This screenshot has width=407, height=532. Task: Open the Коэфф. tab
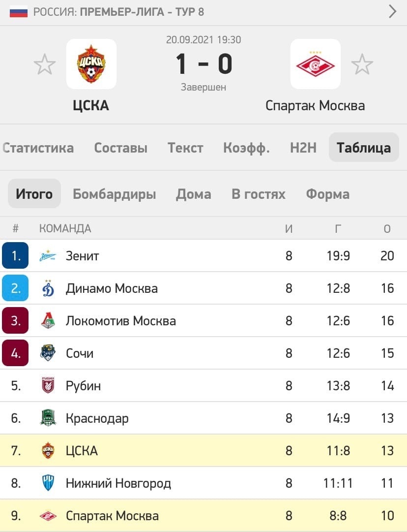point(246,148)
